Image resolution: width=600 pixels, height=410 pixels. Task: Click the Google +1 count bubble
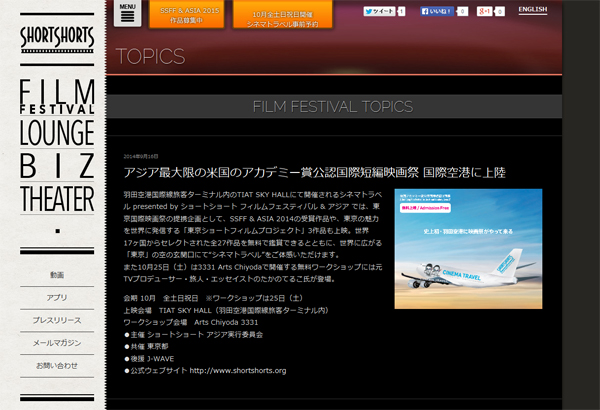(x=500, y=11)
